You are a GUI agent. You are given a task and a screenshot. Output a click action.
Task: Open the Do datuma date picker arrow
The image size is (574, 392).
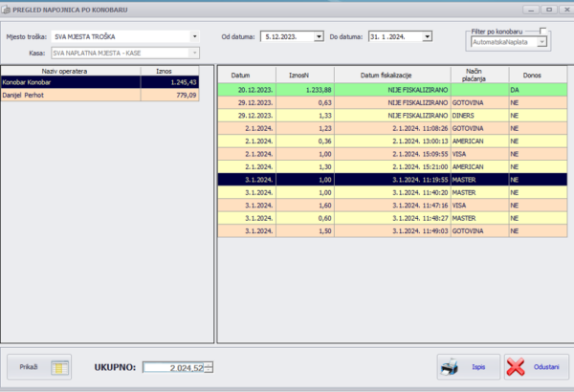[x=428, y=36]
